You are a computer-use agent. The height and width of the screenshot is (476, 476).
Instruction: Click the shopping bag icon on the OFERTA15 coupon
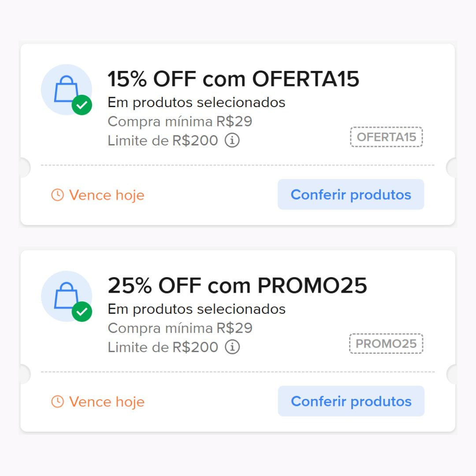(x=66, y=89)
